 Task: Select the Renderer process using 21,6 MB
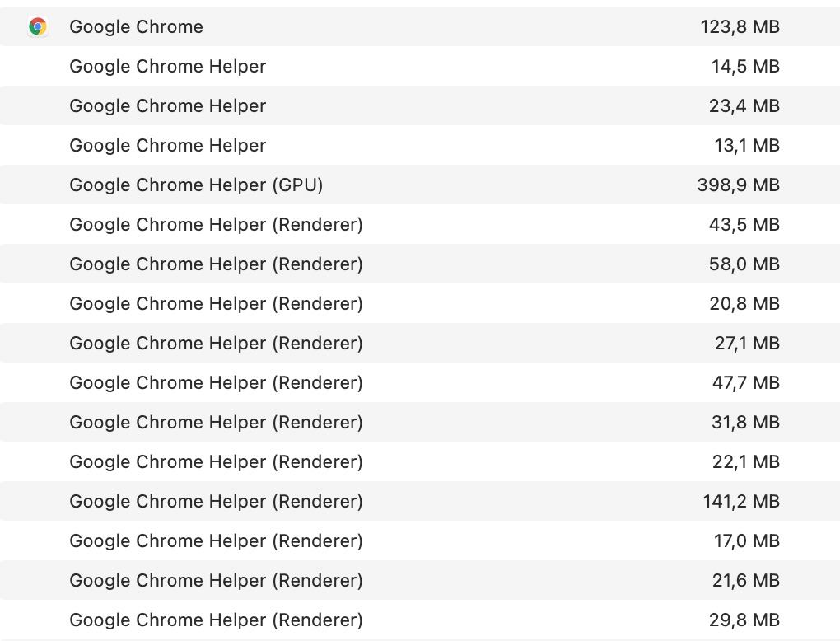tap(216, 580)
